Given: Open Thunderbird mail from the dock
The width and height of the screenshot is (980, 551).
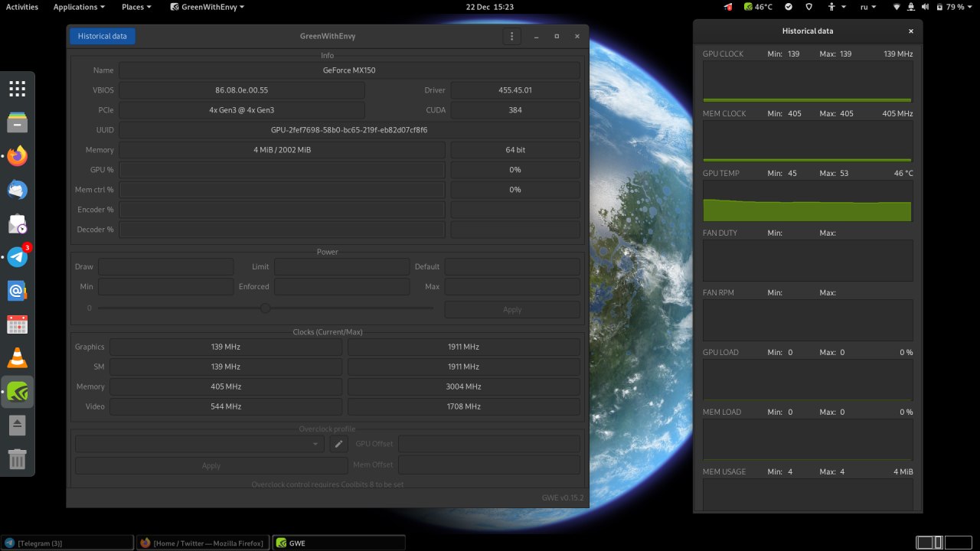Looking at the screenshot, I should [18, 189].
